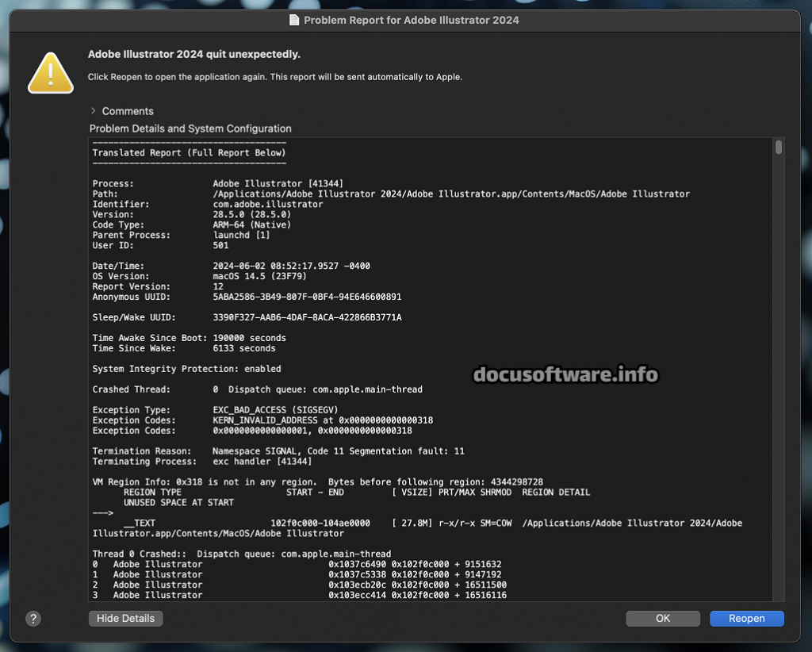The image size is (812, 652).
Task: Expand the Comments disclosure section
Action: [94, 111]
